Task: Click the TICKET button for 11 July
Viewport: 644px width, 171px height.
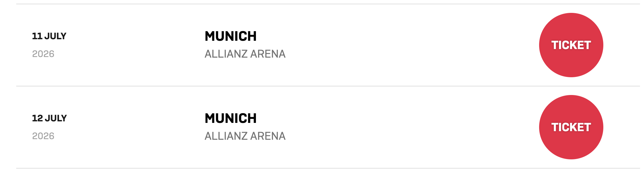Action: pyautogui.click(x=571, y=45)
